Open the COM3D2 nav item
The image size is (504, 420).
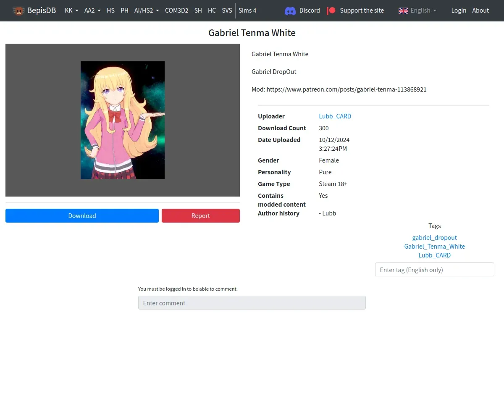pyautogui.click(x=176, y=10)
